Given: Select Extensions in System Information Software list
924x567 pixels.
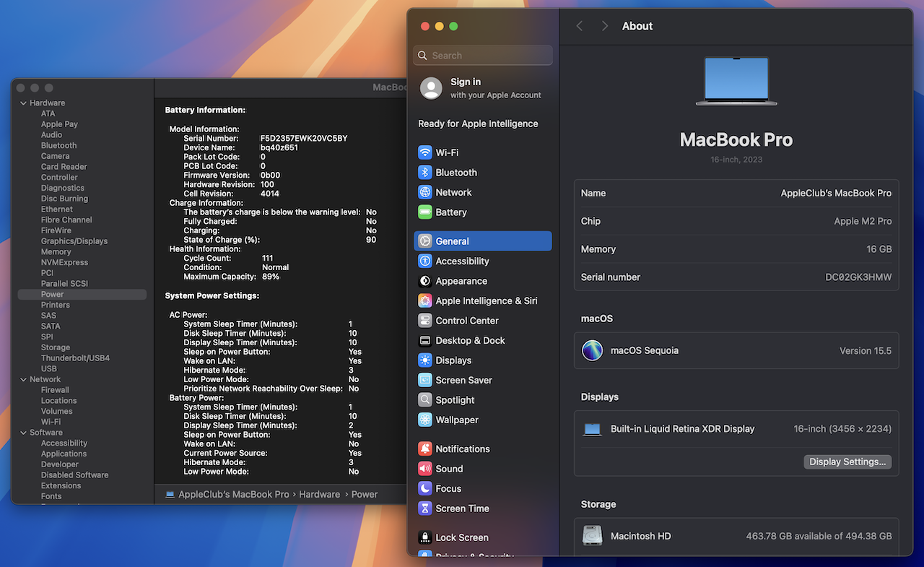Looking at the screenshot, I should [61, 485].
